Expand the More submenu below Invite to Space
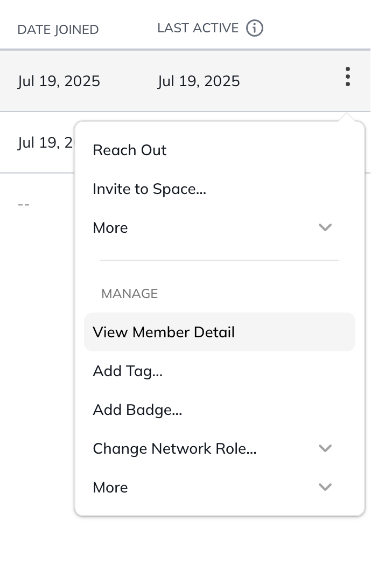Image resolution: width=392 pixels, height=569 pixels. pos(219,227)
